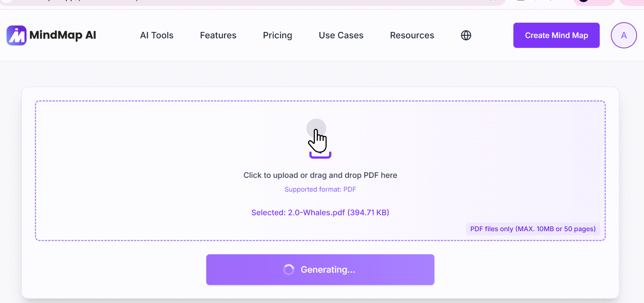Click the PDF drag and drop area
Screen dimensions: 644x303
coord(320,171)
